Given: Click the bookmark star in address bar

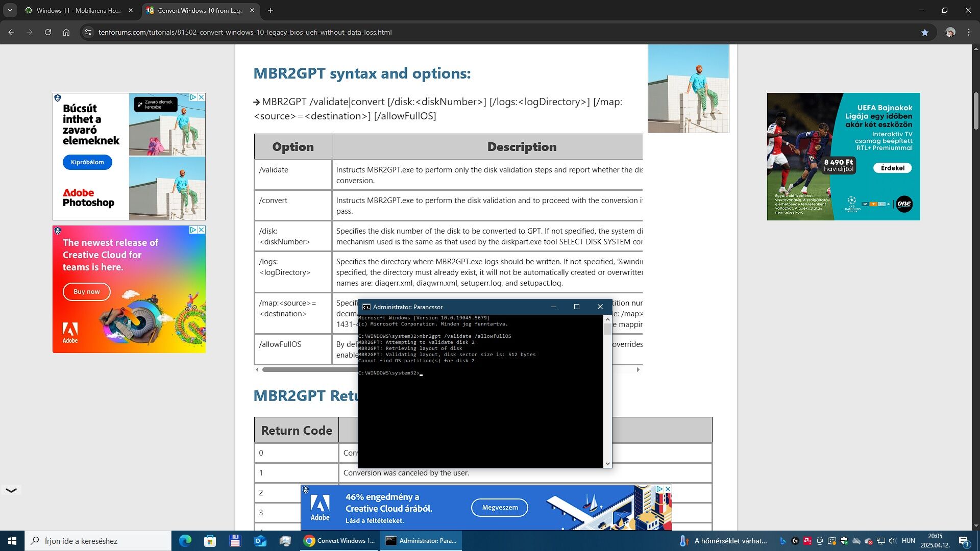Looking at the screenshot, I should (924, 32).
